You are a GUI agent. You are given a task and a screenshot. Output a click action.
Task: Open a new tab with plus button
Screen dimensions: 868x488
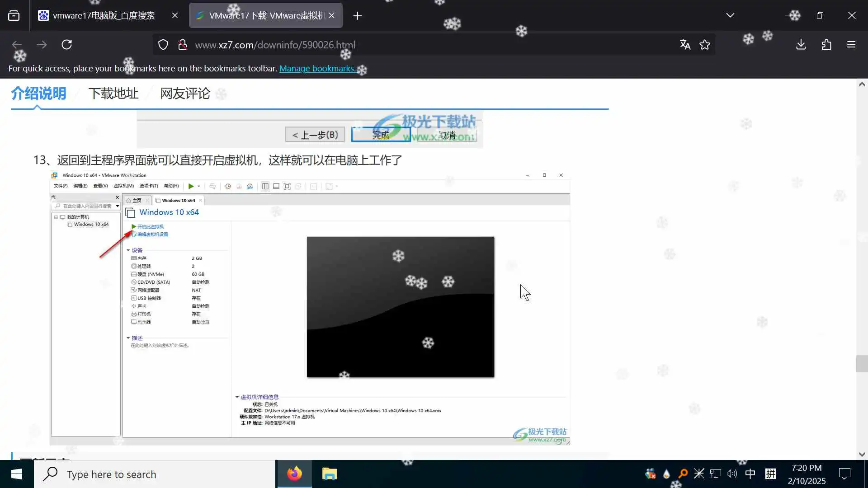coord(358,16)
